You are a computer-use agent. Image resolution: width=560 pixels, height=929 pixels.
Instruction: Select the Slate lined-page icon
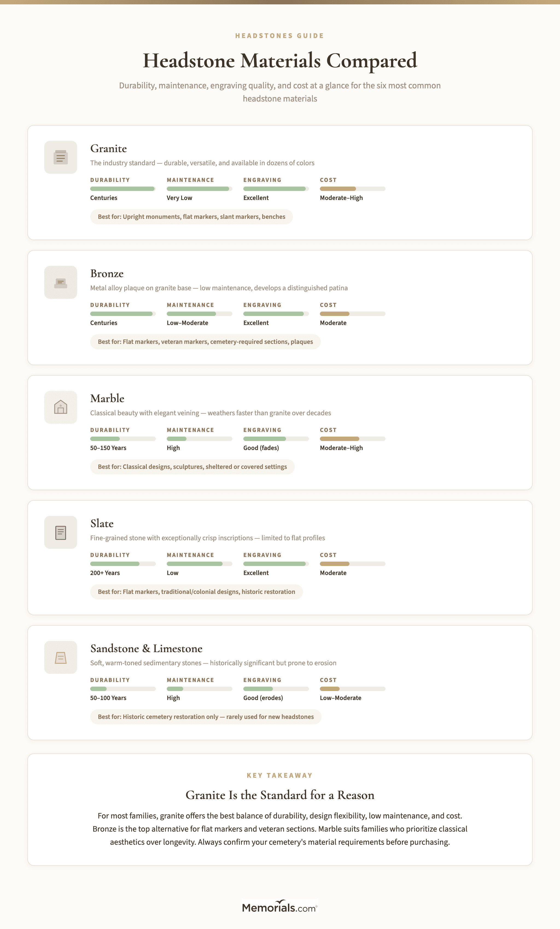point(60,532)
